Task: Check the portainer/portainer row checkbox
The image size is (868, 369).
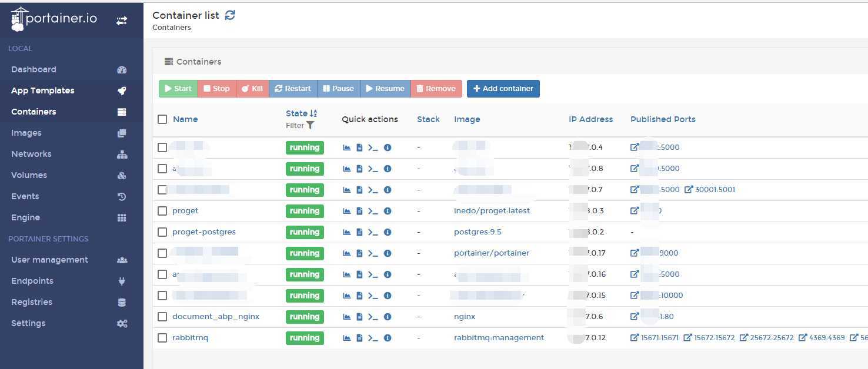Action: click(162, 253)
